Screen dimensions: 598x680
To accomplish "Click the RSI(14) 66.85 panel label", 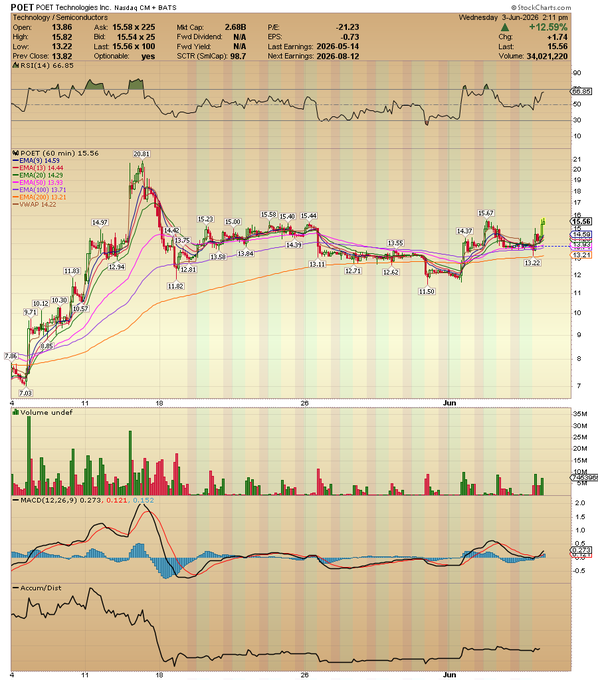I will tap(47, 65).
